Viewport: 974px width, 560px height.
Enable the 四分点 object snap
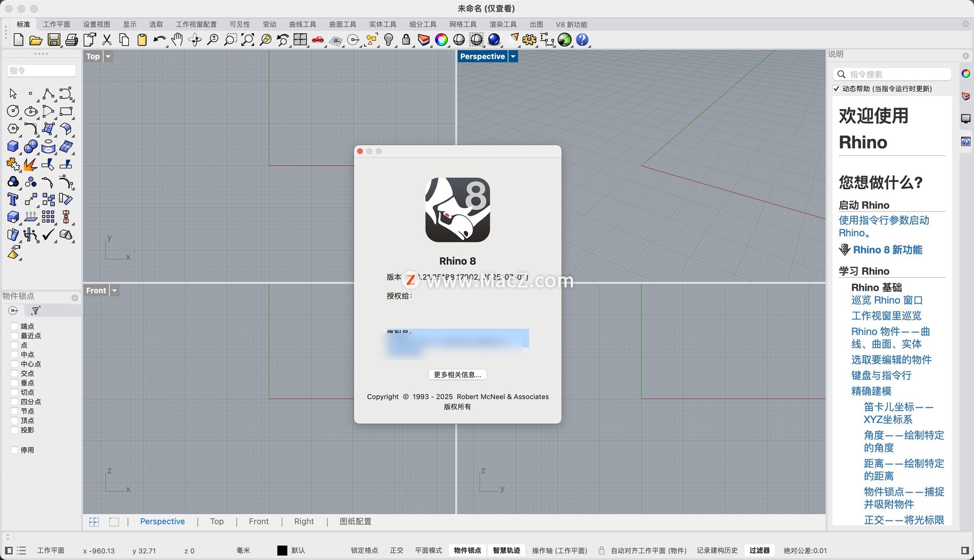(x=15, y=402)
